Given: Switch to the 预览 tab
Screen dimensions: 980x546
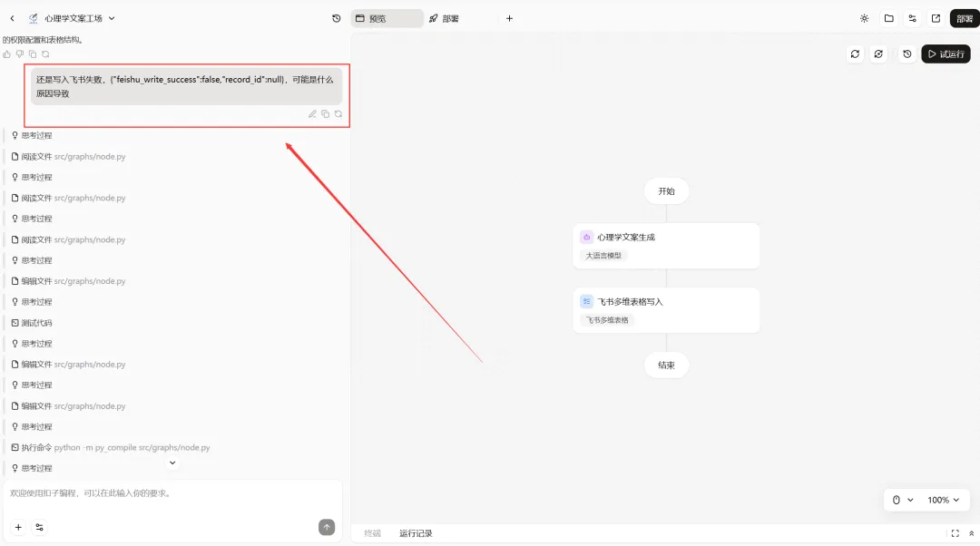Looking at the screenshot, I should click(387, 19).
